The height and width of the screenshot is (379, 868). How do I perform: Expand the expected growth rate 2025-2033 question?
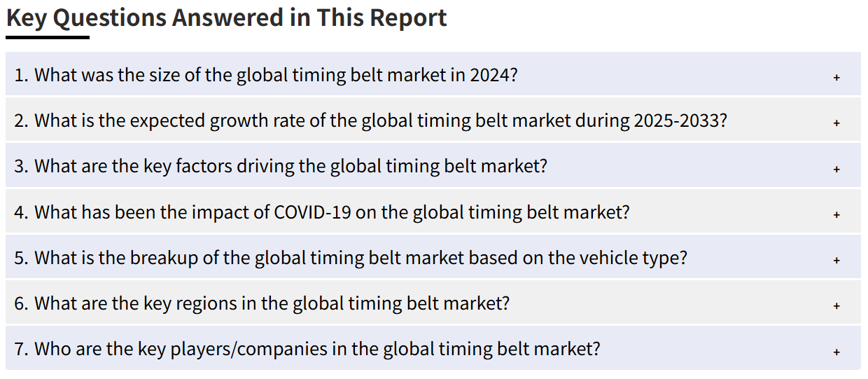tap(433, 120)
